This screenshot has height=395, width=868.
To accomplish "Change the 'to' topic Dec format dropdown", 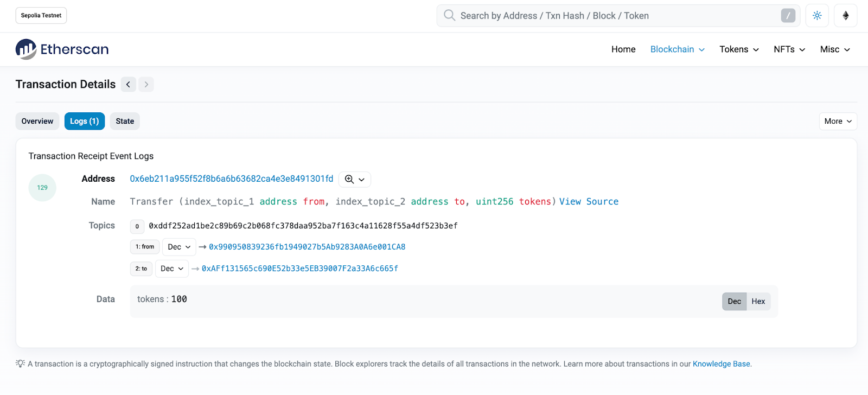I will click(172, 269).
